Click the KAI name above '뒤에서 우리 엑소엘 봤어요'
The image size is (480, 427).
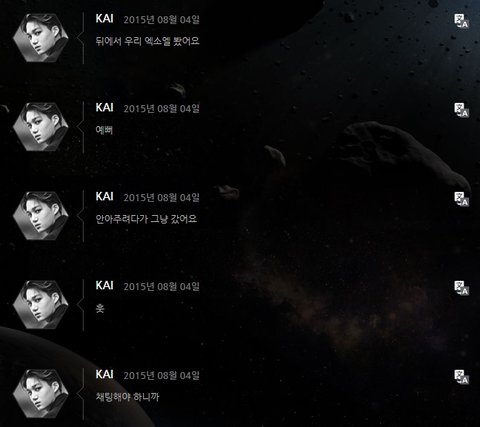point(104,19)
